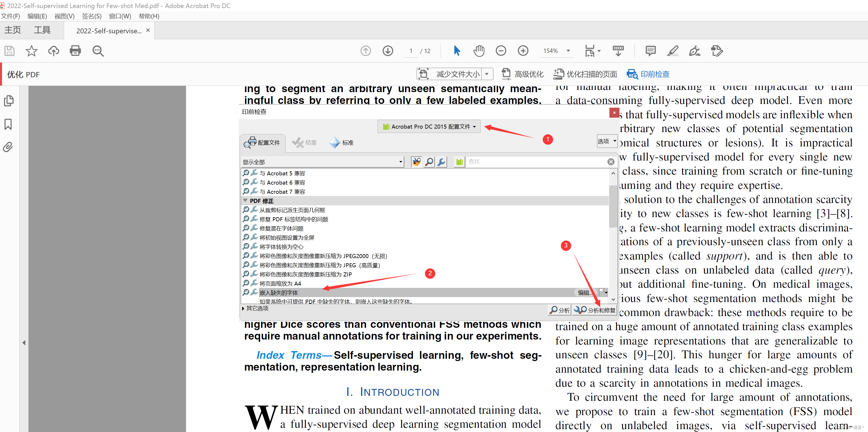Switch to the 标准 tab
The width and height of the screenshot is (868, 432).
(x=341, y=143)
